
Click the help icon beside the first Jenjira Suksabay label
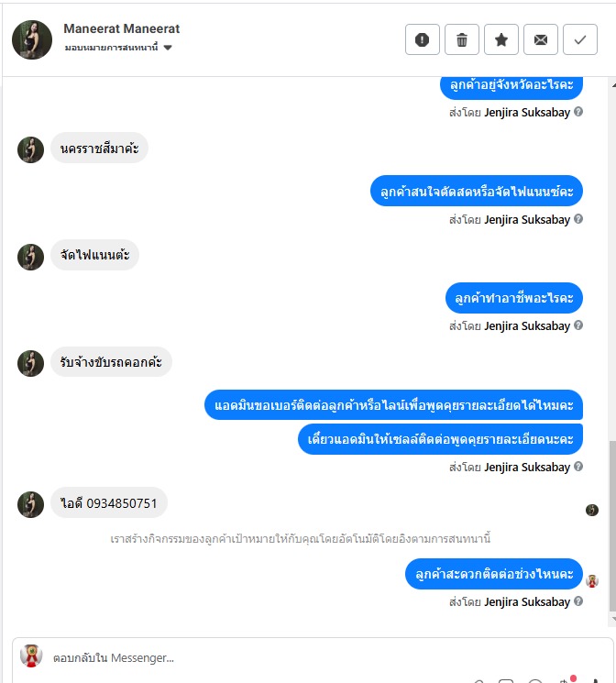pyautogui.click(x=578, y=112)
